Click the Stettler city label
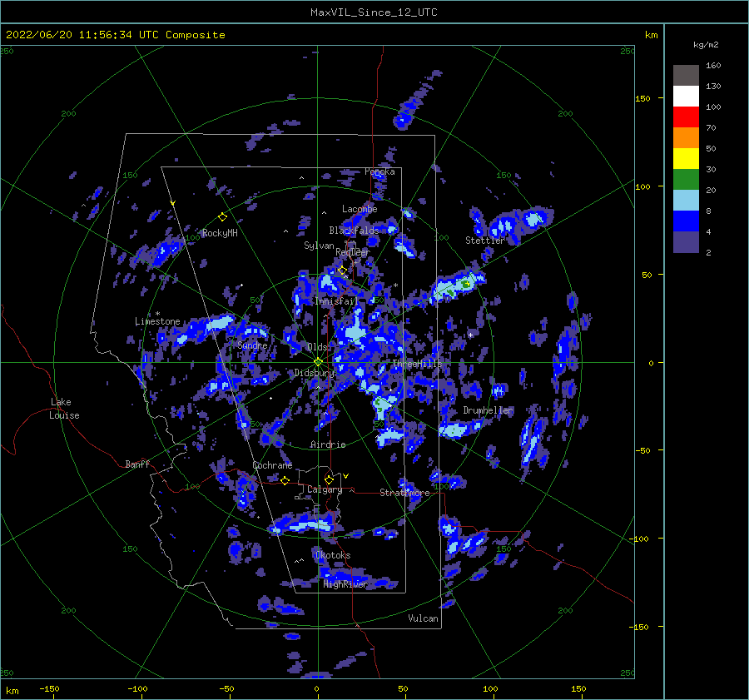Viewport: 749px width, 700px height. click(x=485, y=241)
